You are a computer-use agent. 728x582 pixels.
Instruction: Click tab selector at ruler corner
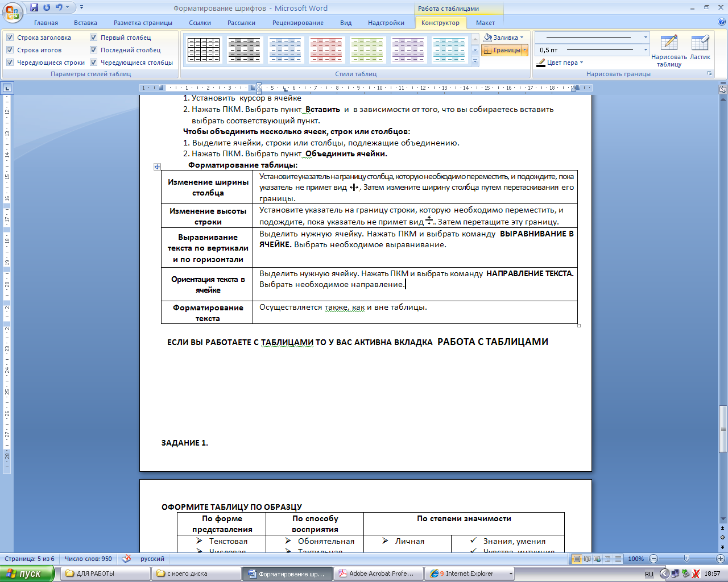pyautogui.click(x=7, y=88)
